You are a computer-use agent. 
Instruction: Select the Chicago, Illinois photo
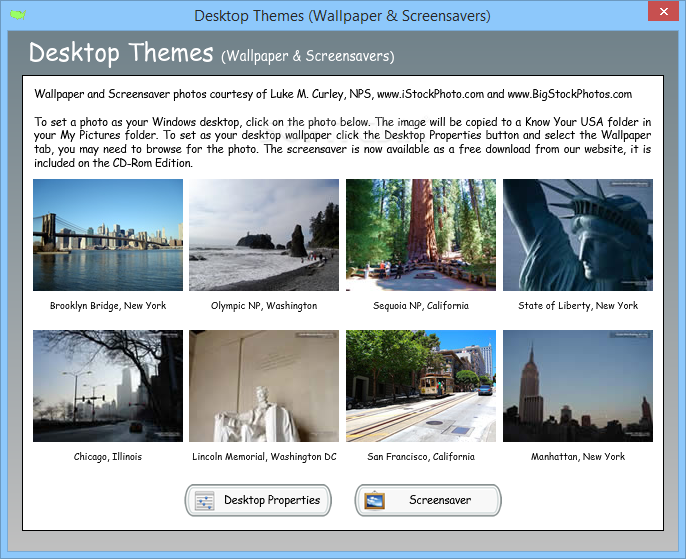[108, 386]
